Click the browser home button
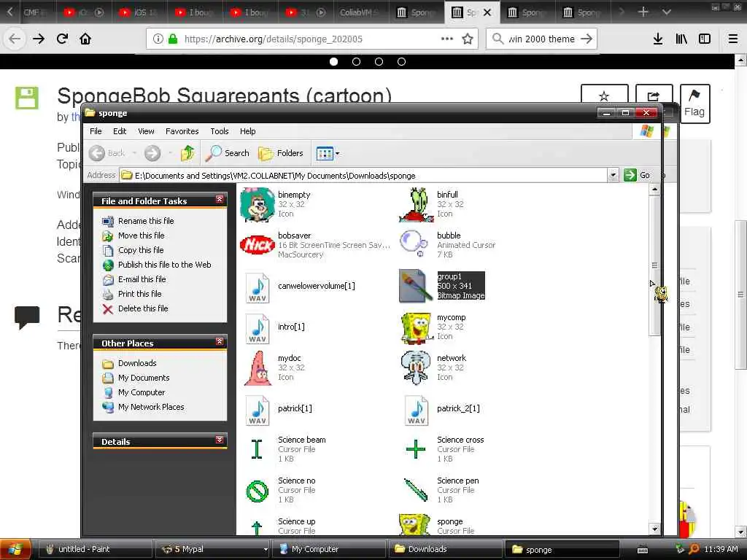Screen dimensions: 747x560 (85, 39)
